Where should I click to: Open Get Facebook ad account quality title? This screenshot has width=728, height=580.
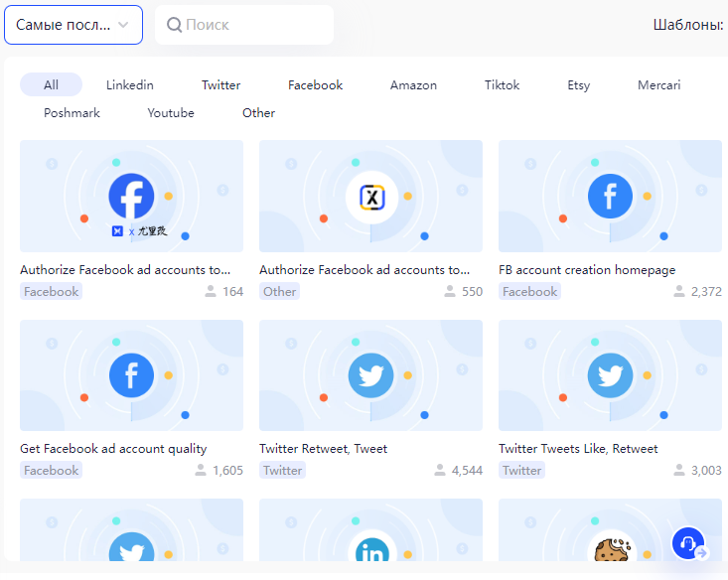pos(113,449)
